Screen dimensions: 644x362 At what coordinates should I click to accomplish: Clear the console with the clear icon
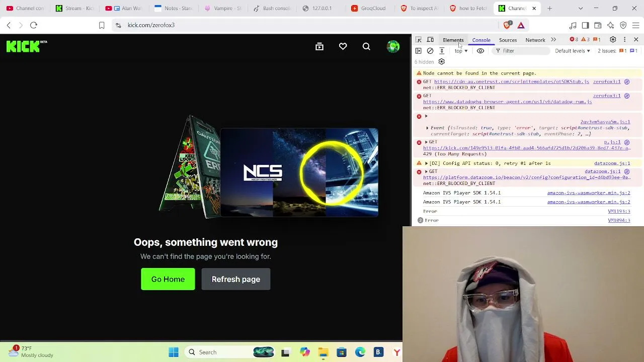[430, 51]
